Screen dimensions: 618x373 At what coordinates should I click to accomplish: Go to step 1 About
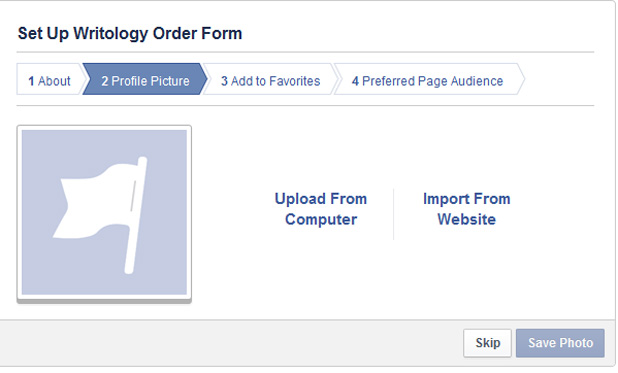[49, 81]
